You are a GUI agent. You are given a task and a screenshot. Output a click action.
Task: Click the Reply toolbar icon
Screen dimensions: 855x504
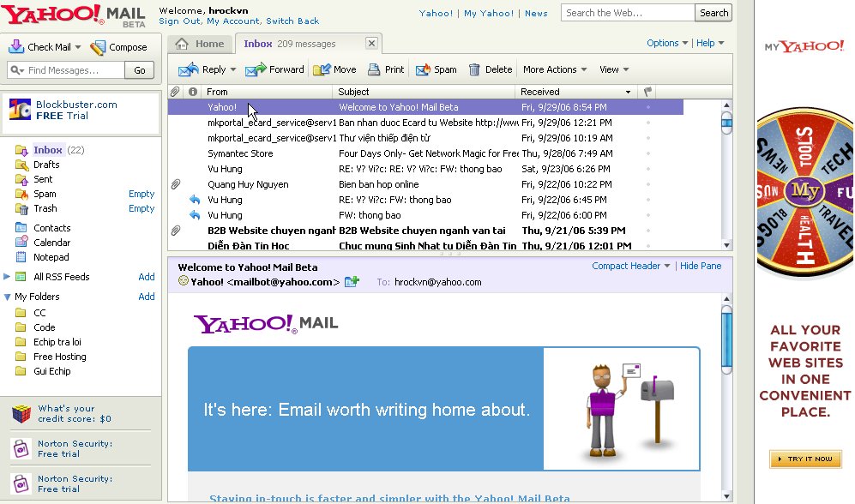click(189, 69)
